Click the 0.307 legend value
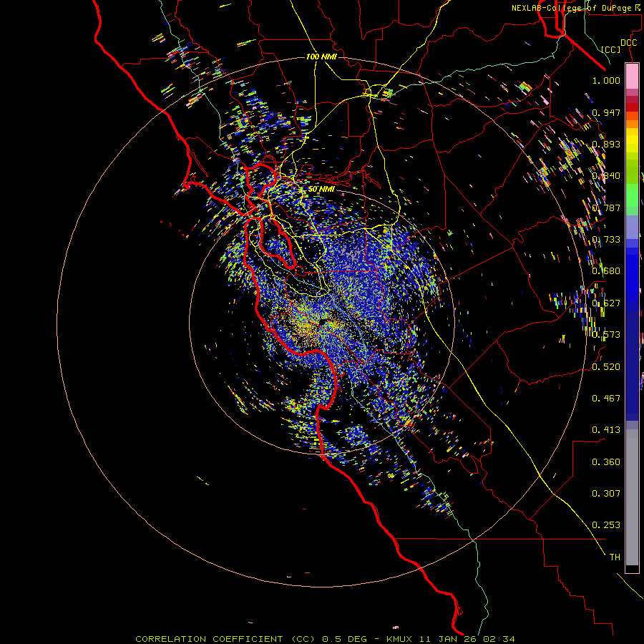644x644 pixels. tap(606, 494)
